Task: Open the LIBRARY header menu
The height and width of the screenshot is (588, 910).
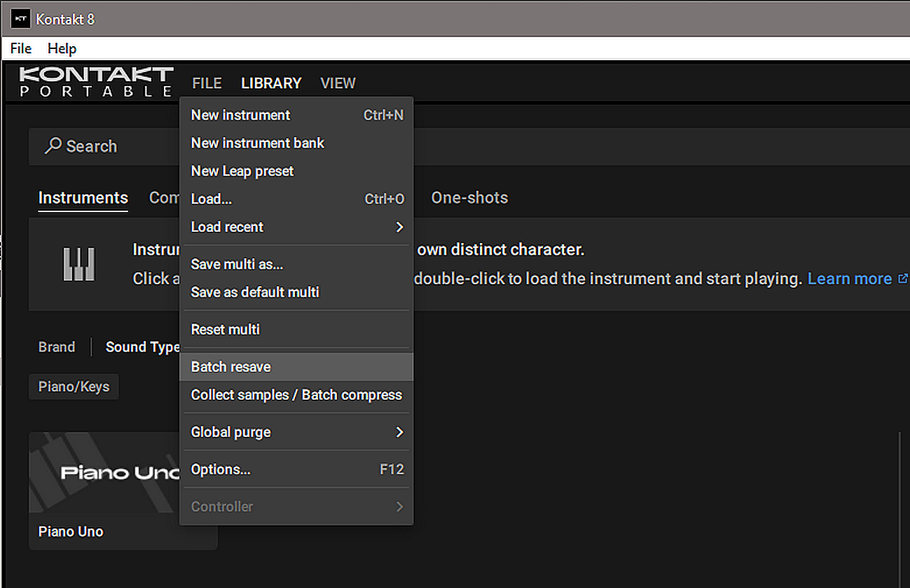Action: click(x=271, y=83)
